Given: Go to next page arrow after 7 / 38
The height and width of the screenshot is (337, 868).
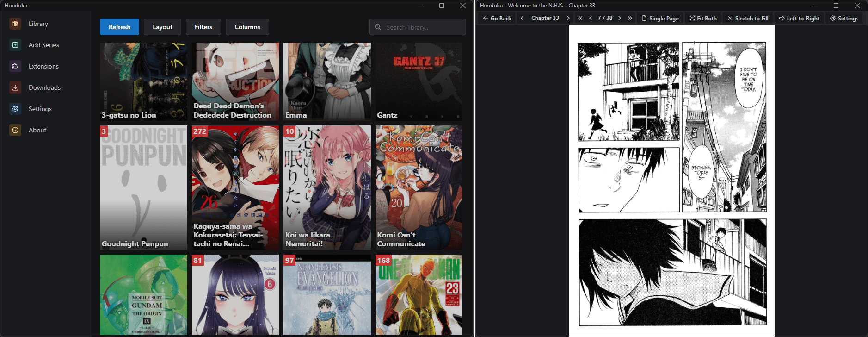Looking at the screenshot, I should tap(620, 18).
